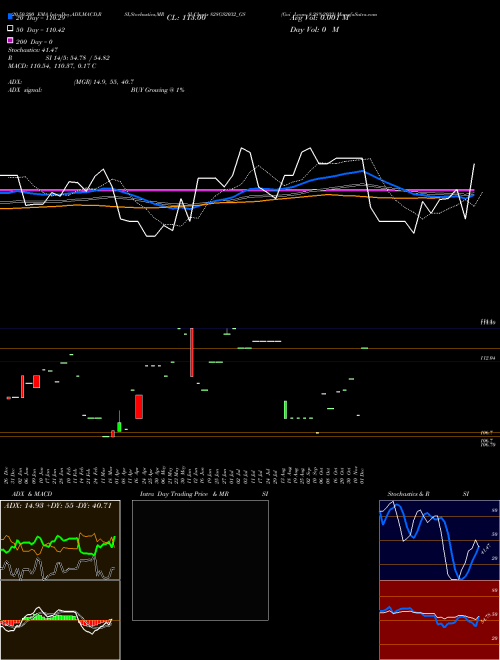Select the '20 Day - 110.29' label

(40, 18)
